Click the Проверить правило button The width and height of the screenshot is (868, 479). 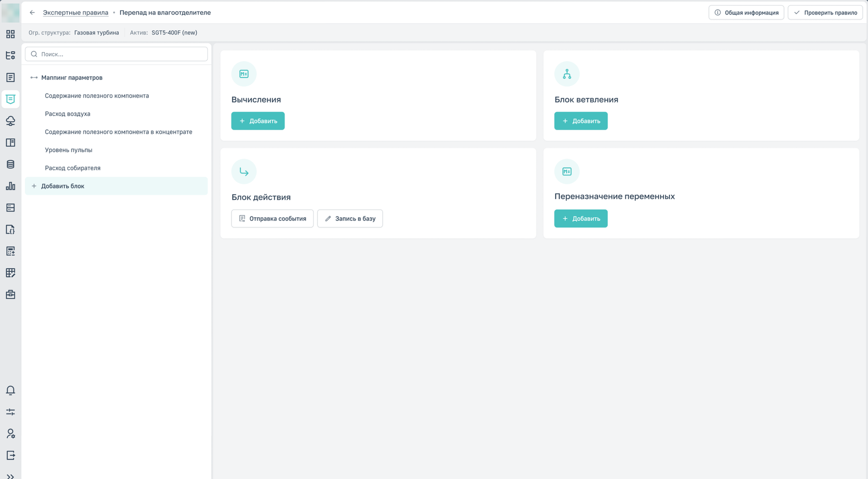click(x=825, y=13)
